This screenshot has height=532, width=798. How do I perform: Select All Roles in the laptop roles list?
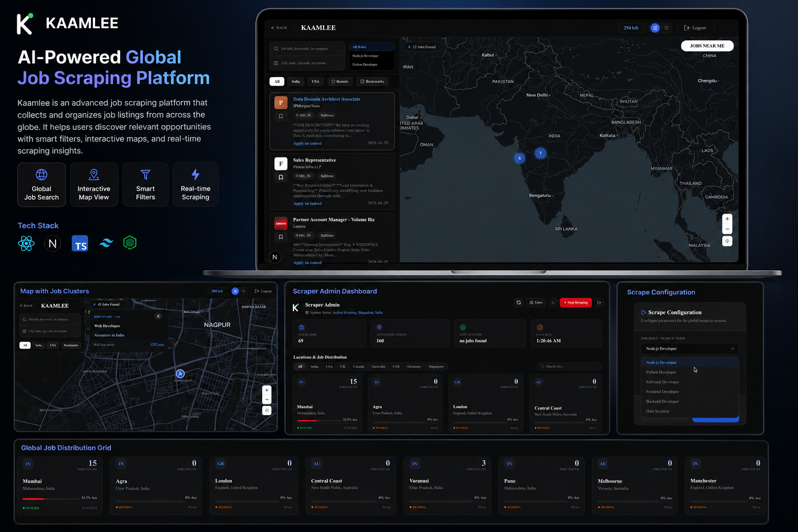click(372, 47)
